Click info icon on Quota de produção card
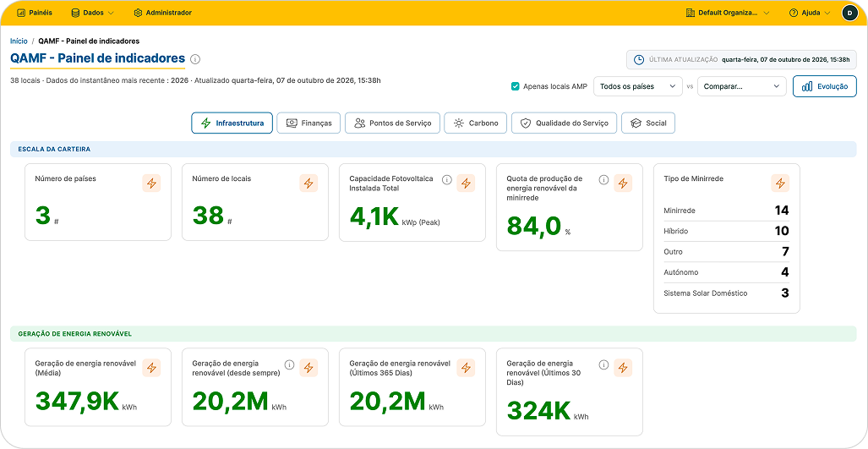Viewport: 868px width, 449px height. click(x=604, y=179)
